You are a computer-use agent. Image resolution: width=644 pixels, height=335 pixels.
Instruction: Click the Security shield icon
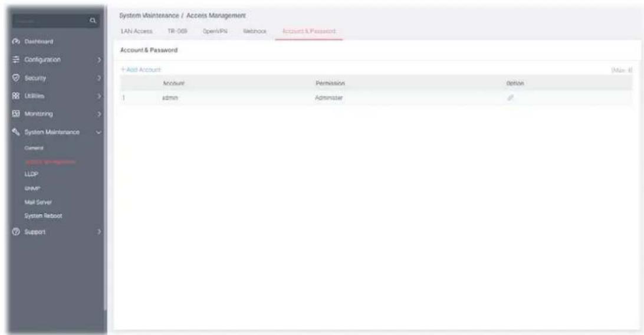point(16,78)
